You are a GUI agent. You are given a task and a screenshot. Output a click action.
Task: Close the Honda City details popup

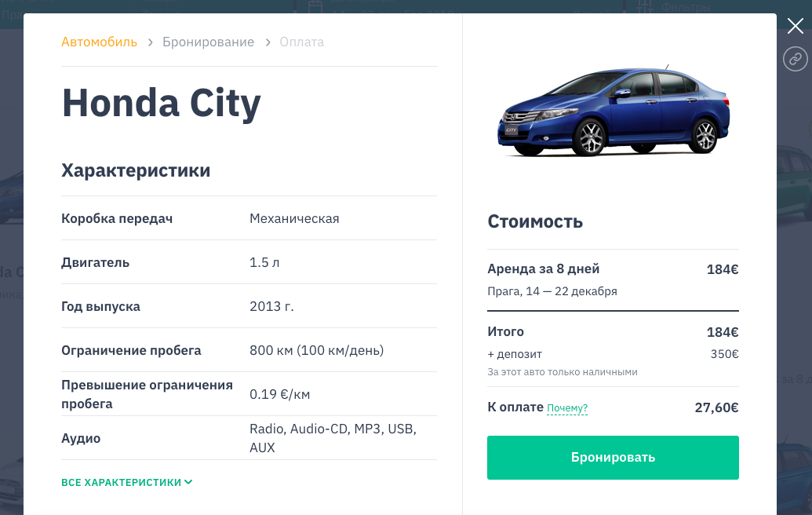click(x=796, y=27)
